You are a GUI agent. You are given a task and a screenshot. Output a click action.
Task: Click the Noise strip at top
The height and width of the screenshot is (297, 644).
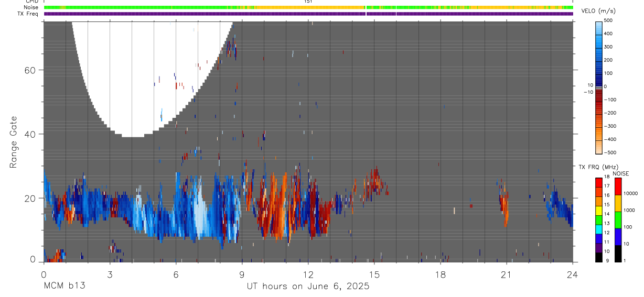click(x=308, y=7)
